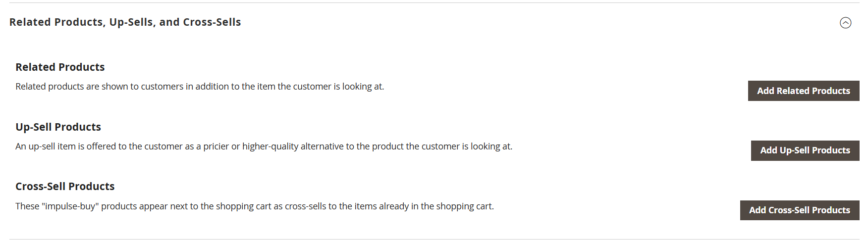Click the horizontal divider below Cross-Sell Products
The image size is (868, 243).
pos(434,240)
